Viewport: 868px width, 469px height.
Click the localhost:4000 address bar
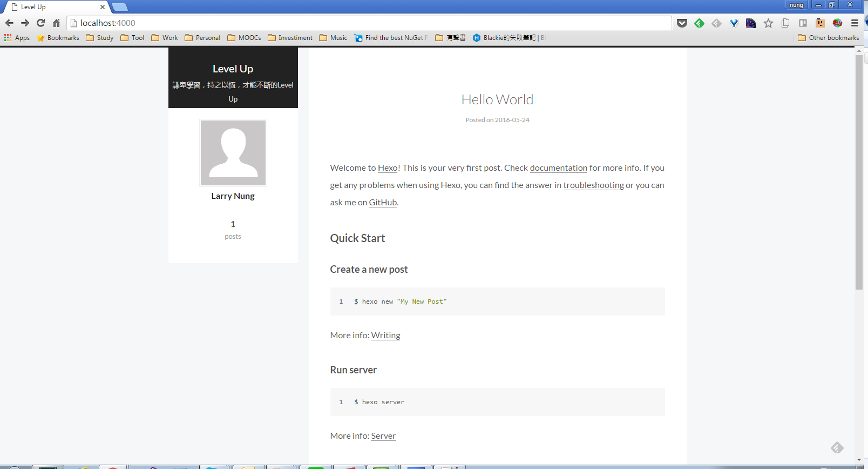(x=370, y=23)
